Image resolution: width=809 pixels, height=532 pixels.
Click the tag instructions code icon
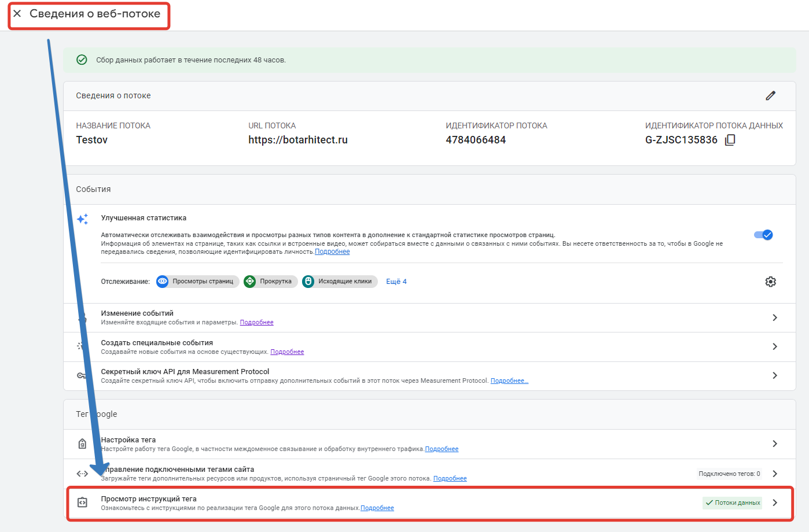[x=82, y=503]
